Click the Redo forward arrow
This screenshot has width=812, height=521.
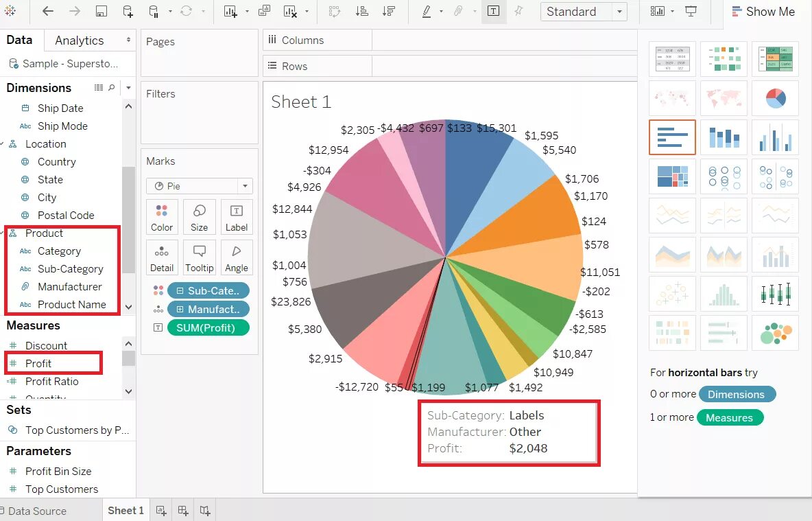pyautogui.click(x=75, y=11)
